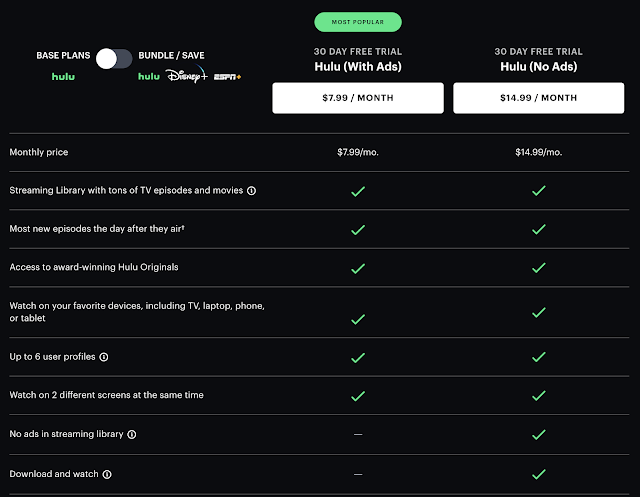Click Hulu (With Ads) plan title
This screenshot has height=497, width=640.
(x=358, y=69)
